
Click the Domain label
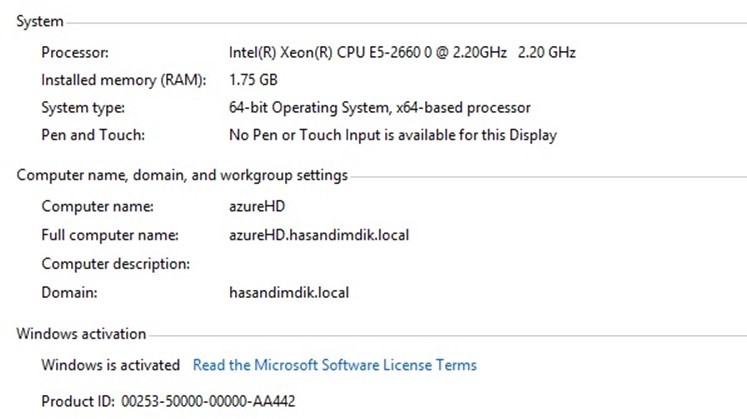pyautogui.click(x=69, y=293)
